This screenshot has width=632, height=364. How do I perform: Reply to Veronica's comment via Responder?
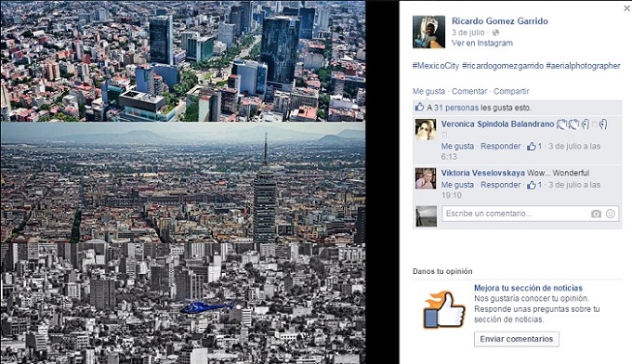coord(501,147)
